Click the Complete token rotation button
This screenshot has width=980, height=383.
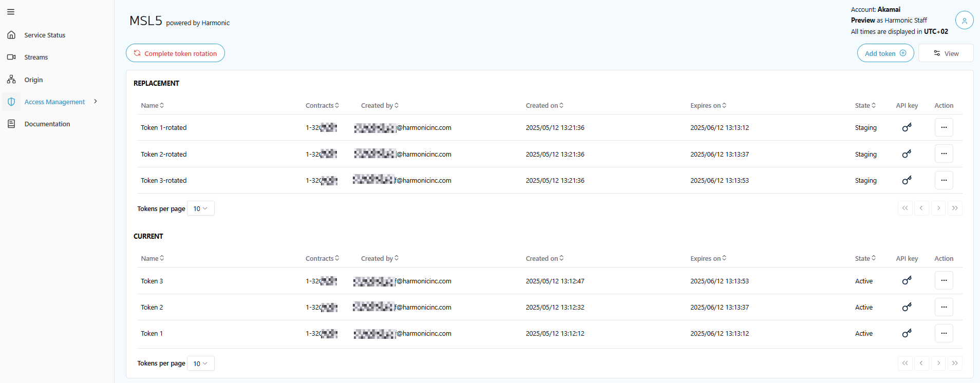pos(175,53)
